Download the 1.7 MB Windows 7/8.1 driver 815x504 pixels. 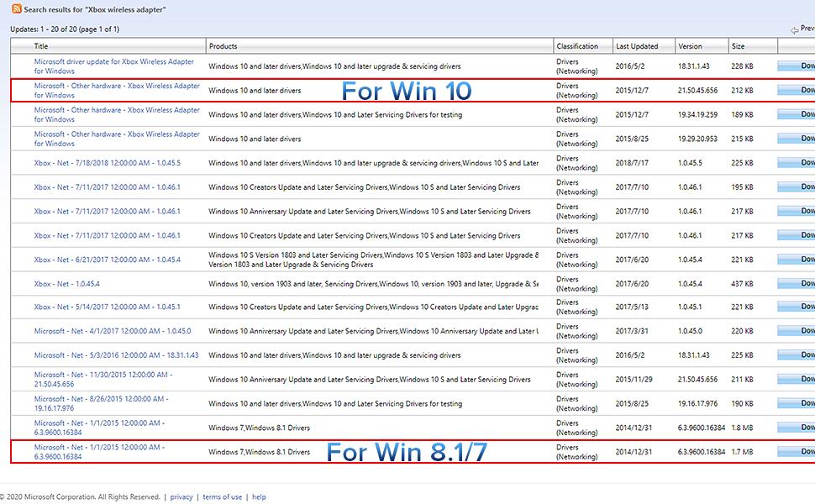pos(797,452)
